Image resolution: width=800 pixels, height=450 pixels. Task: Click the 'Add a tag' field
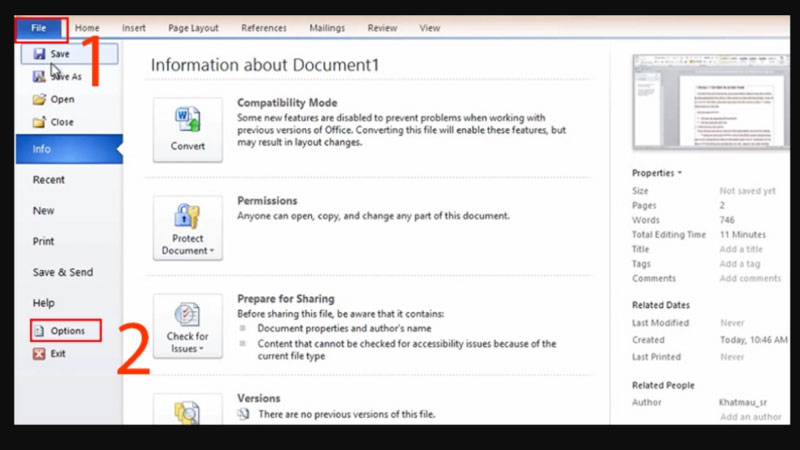tap(740, 264)
